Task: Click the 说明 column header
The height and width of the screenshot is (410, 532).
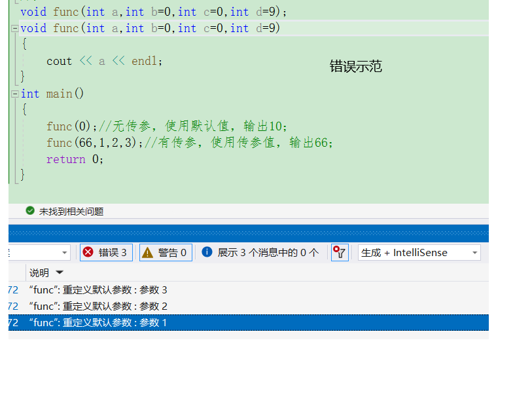Action: 39,272
